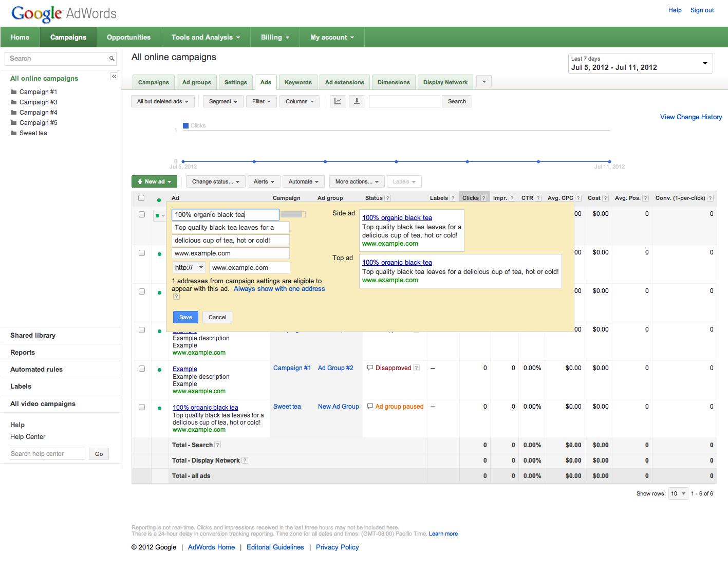Switch to the Keywords tab
The image size is (728, 569).
298,82
